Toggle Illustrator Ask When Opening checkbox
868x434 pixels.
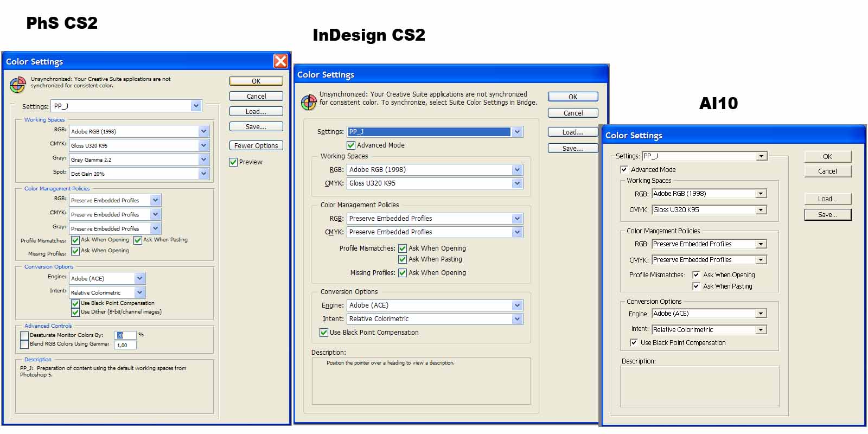click(696, 275)
